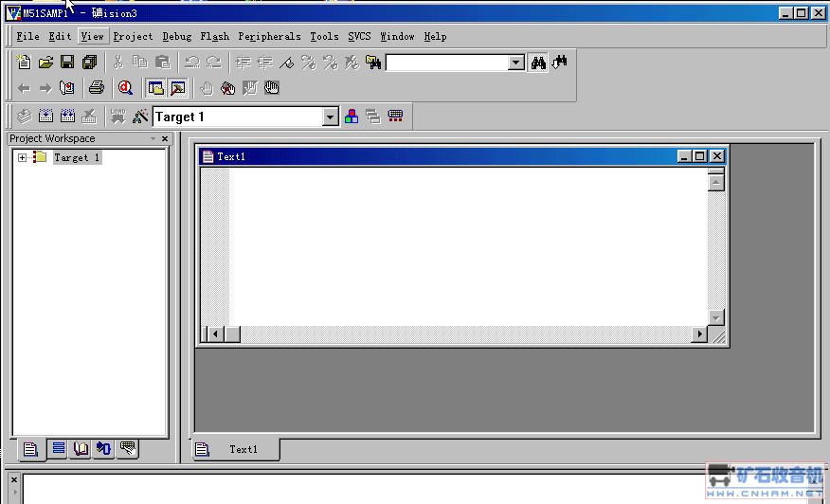Click the Stop build icon
Viewport: 830px width, 504px height.
click(x=89, y=116)
